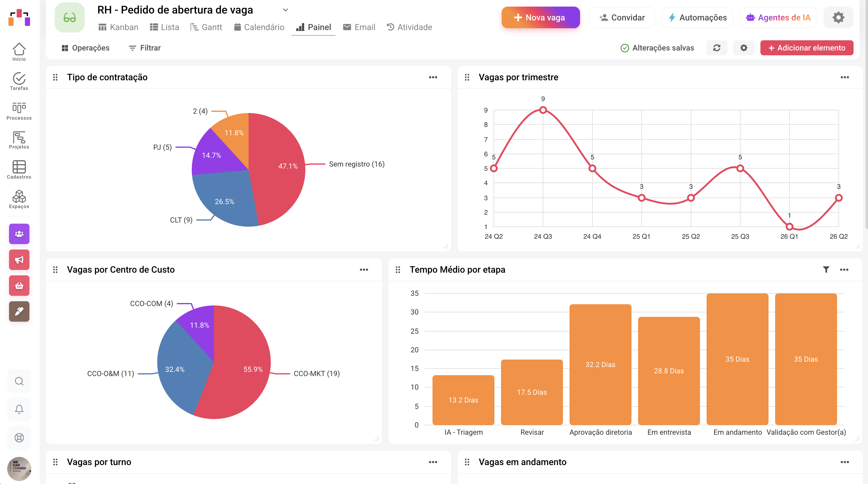Screen dimensions: 868x484
Task: Open Automações
Action: (697, 17)
